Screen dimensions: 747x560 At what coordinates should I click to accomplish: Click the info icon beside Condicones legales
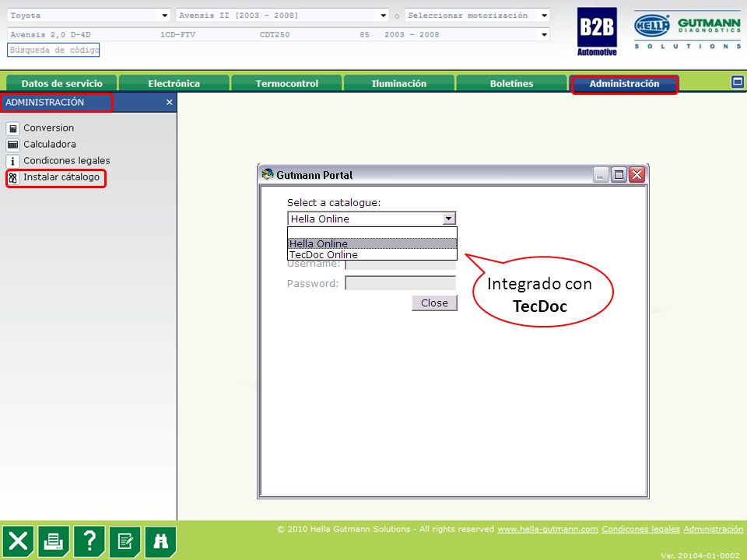13,161
